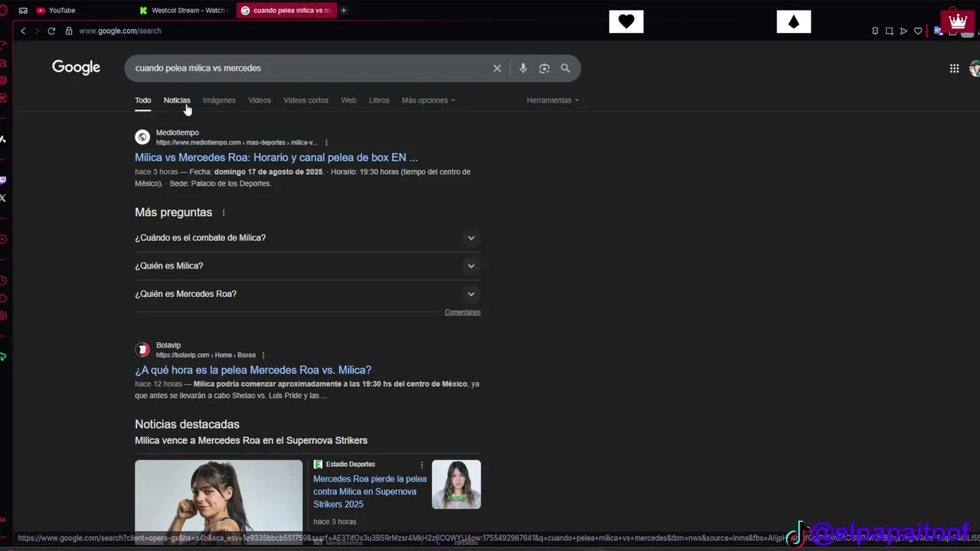980x551 pixels.
Task: Open '¿A qué hora es la pelea' Bolavip link
Action: pyautogui.click(x=253, y=370)
